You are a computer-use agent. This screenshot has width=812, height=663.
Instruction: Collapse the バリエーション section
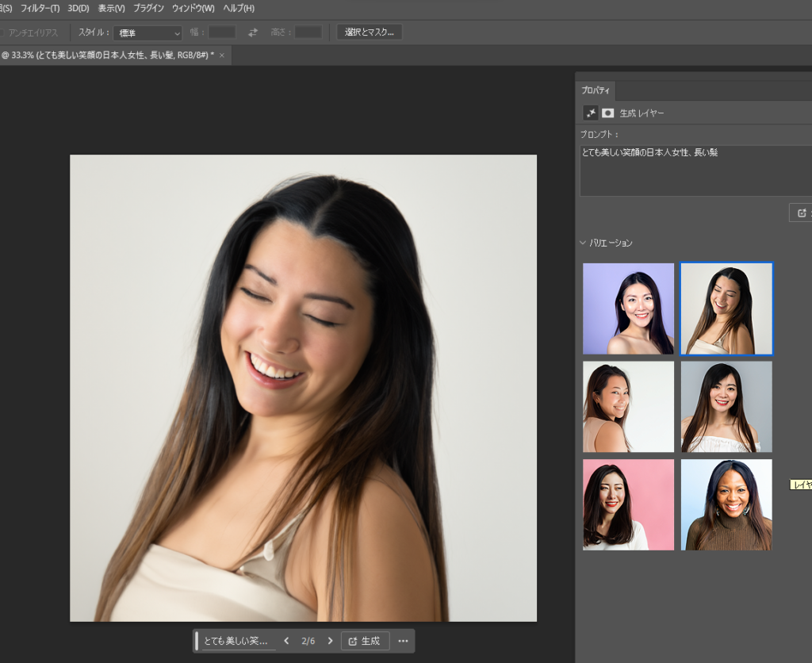pyautogui.click(x=584, y=243)
